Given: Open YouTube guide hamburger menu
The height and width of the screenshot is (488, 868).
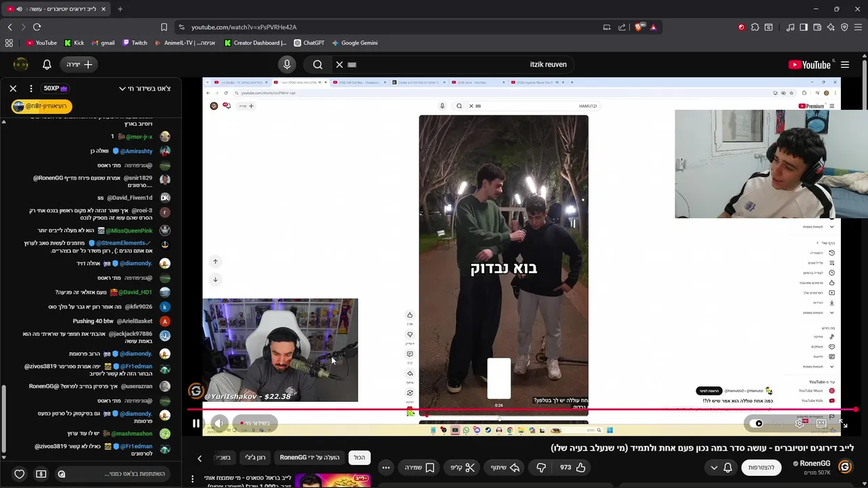Looking at the screenshot, I should (845, 65).
